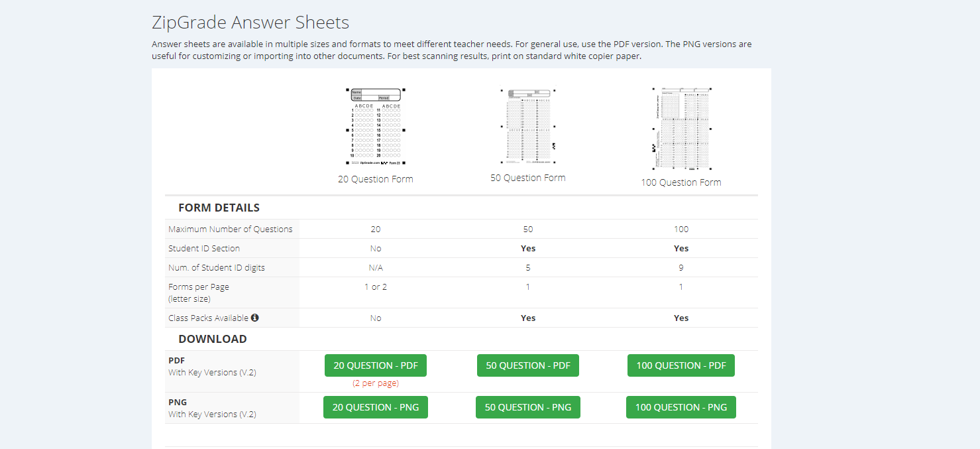Click the '50 Question Form' caption
Screen dimensions: 980x449
528,178
